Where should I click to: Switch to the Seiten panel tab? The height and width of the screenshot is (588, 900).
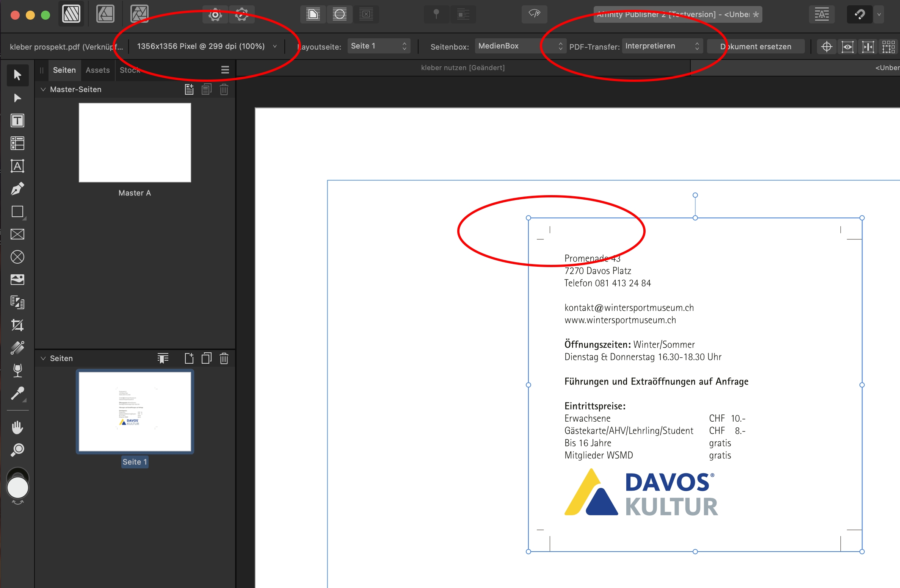(64, 70)
